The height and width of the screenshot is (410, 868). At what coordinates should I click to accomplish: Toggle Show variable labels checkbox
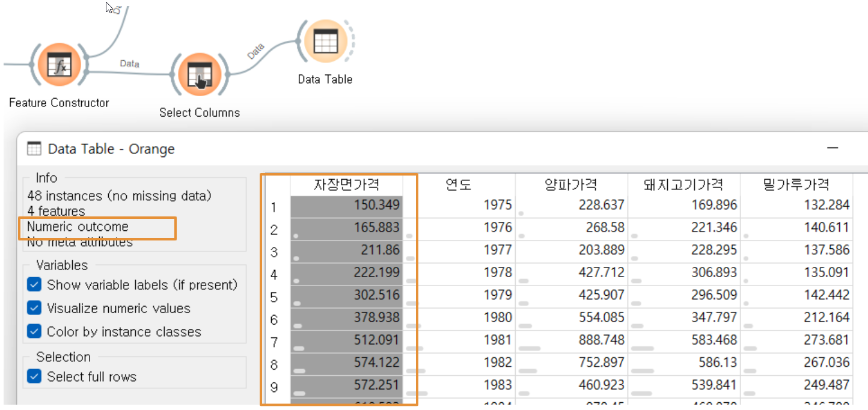tap(35, 285)
